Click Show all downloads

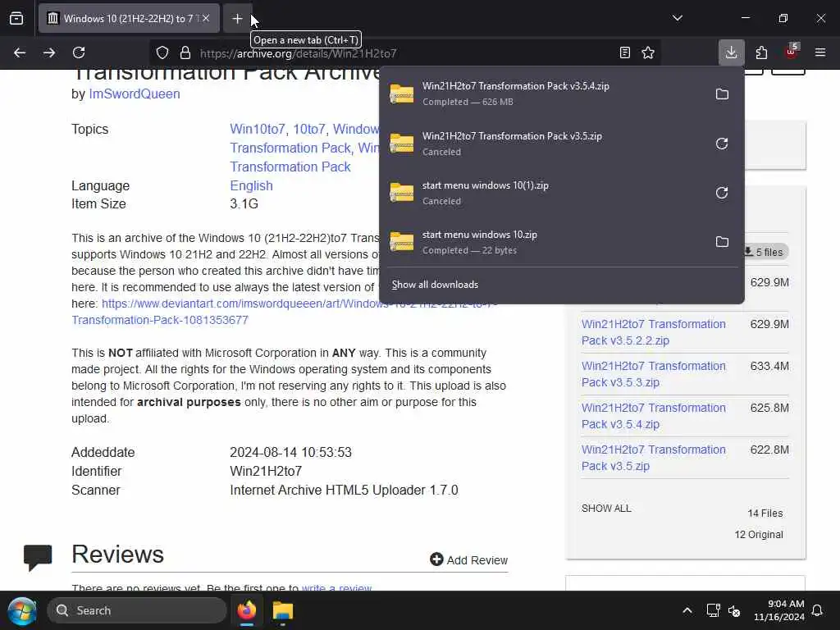(x=435, y=285)
